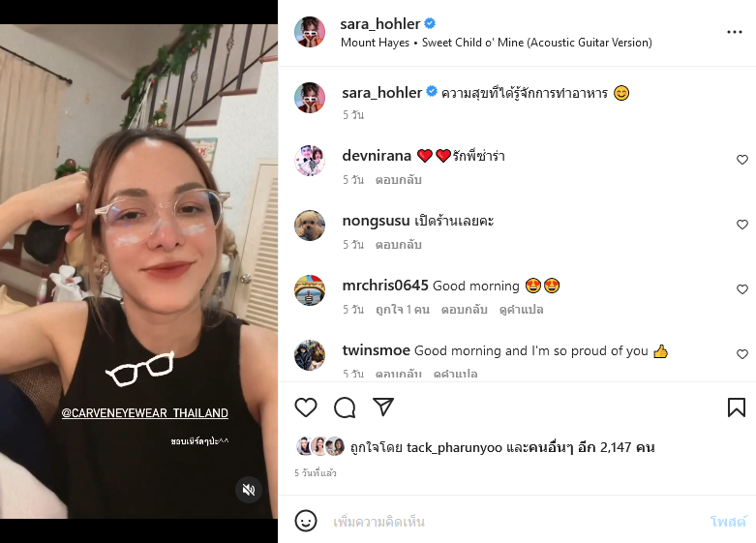Open emoji picker in comment box
Image resolution: width=756 pixels, height=543 pixels.
[306, 521]
